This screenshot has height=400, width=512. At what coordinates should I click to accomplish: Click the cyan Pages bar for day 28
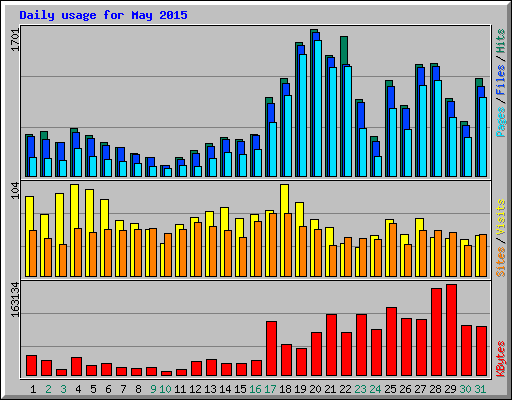(438, 128)
